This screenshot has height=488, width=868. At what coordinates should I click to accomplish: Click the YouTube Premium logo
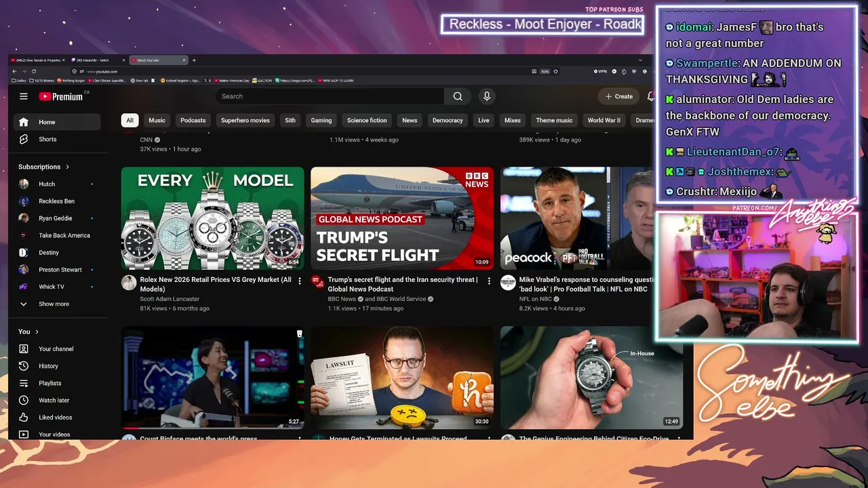pyautogui.click(x=61, y=96)
